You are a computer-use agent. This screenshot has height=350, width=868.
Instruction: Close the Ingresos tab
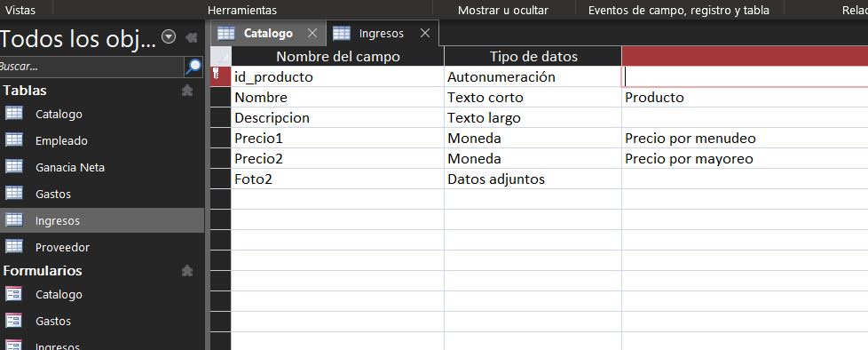424,33
